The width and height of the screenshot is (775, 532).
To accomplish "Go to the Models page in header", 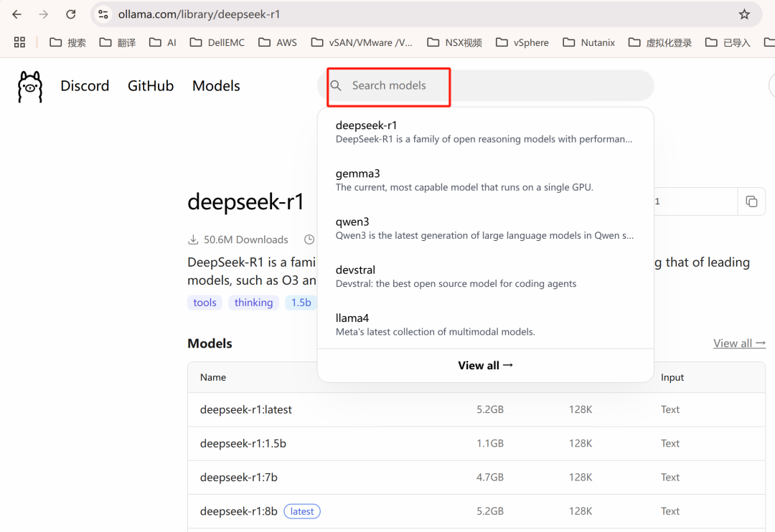I will [216, 86].
